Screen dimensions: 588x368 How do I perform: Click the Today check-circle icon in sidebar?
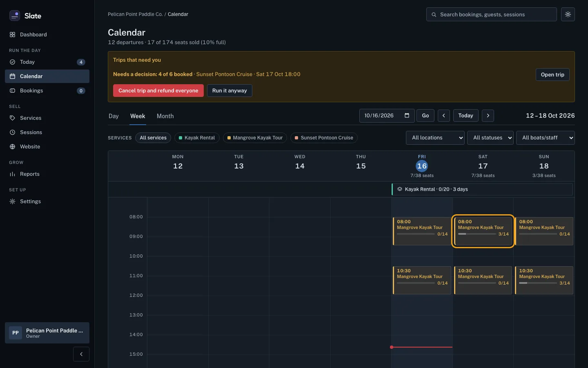point(12,62)
